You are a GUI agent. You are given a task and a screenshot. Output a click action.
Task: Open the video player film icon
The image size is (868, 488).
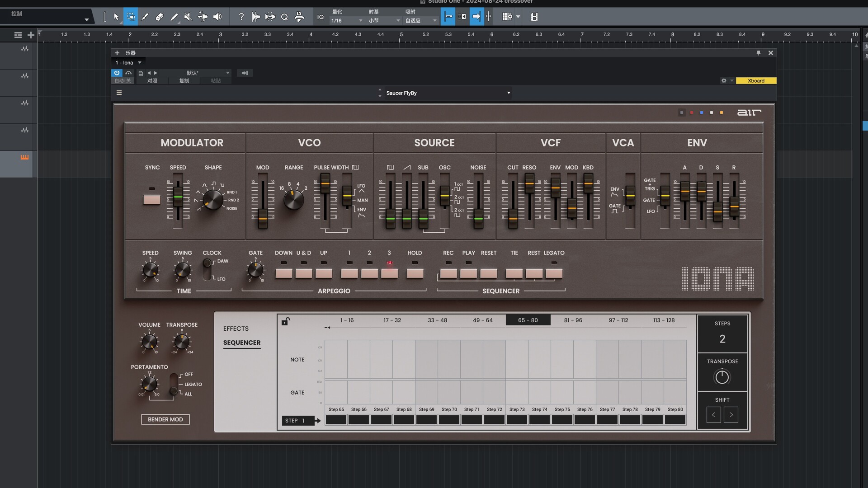click(x=534, y=17)
